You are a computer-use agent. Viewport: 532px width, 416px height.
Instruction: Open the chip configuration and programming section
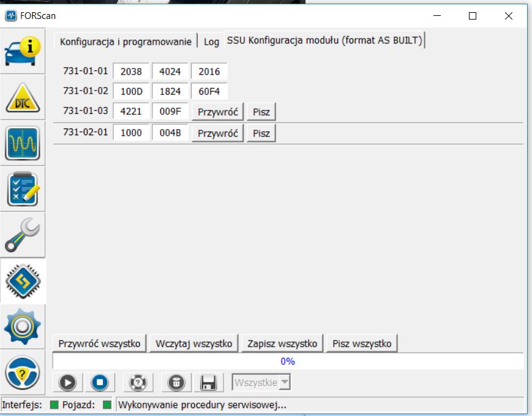pos(23,281)
